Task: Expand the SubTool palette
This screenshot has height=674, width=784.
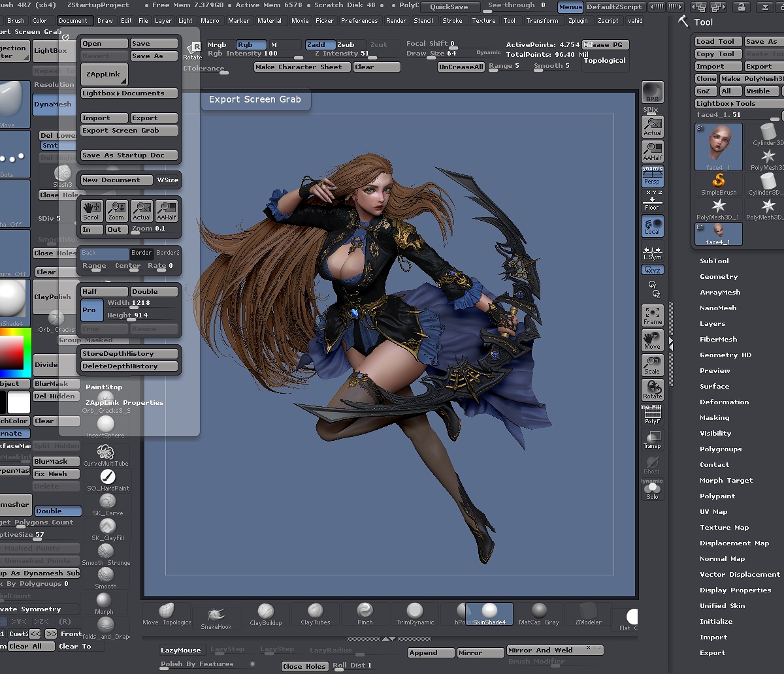Action: [714, 261]
